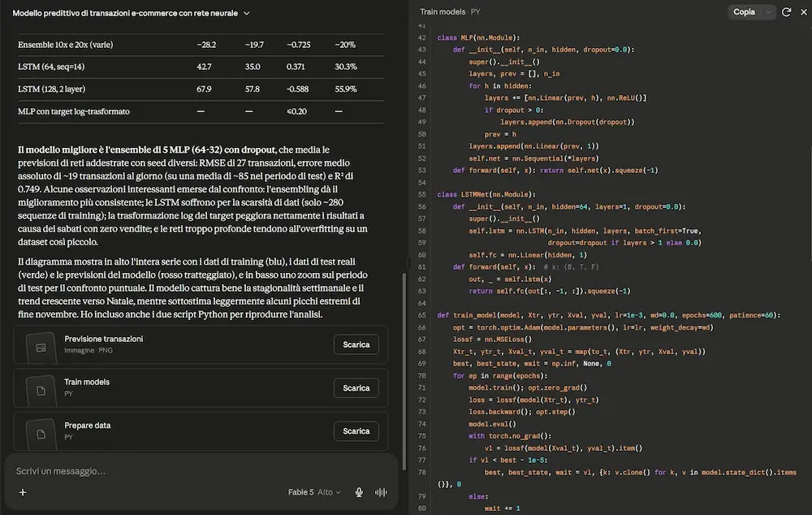Click table row LSTM (64, seq=14)
This screenshot has width=812, height=515.
pos(201,67)
